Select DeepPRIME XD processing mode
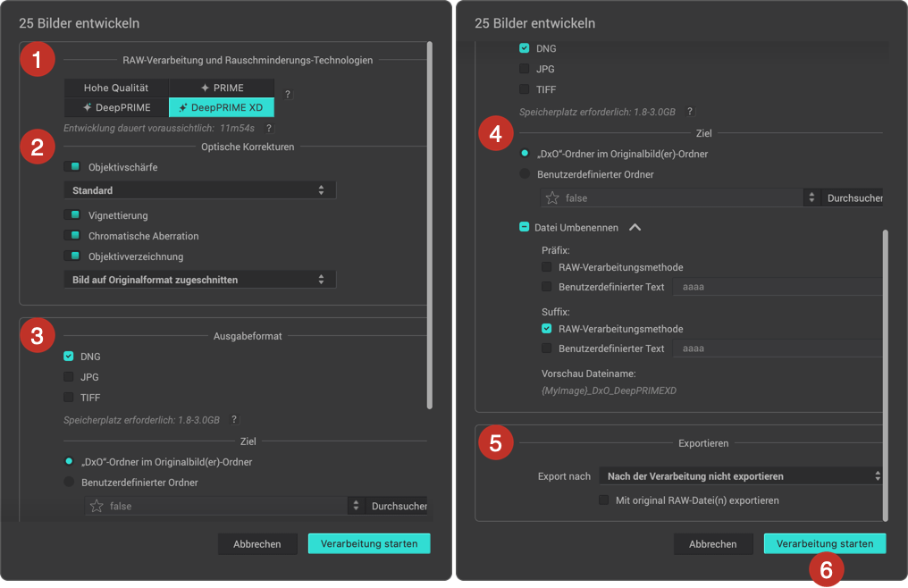 (222, 107)
